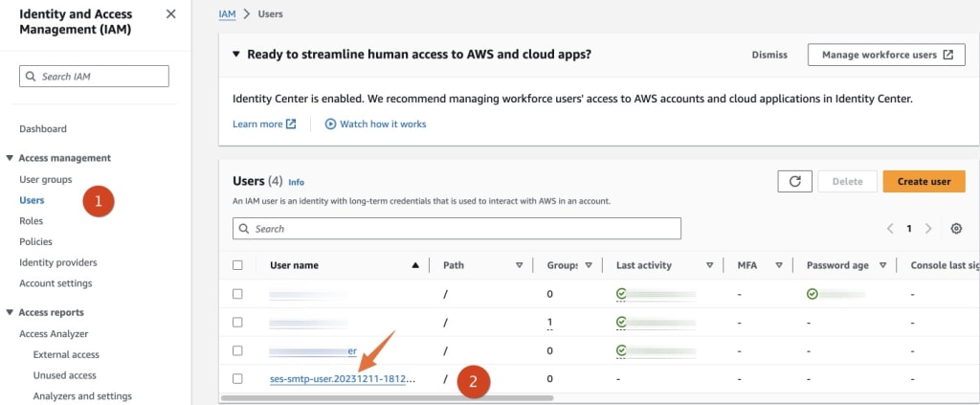
Task: Open the ses-smtp-user link
Action: point(343,379)
